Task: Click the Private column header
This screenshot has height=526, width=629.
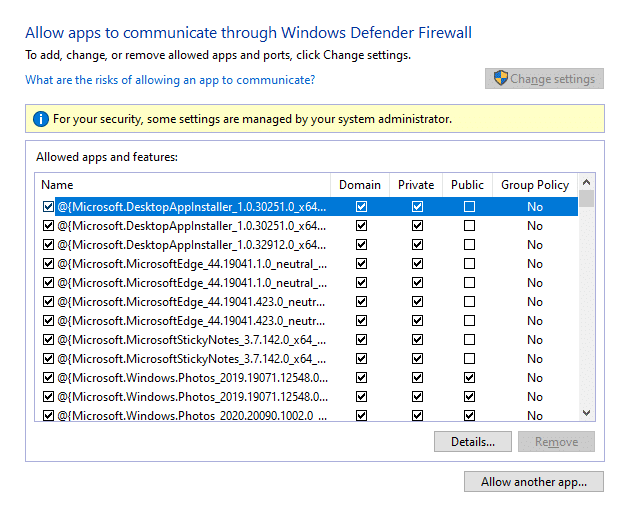Action: tap(416, 185)
